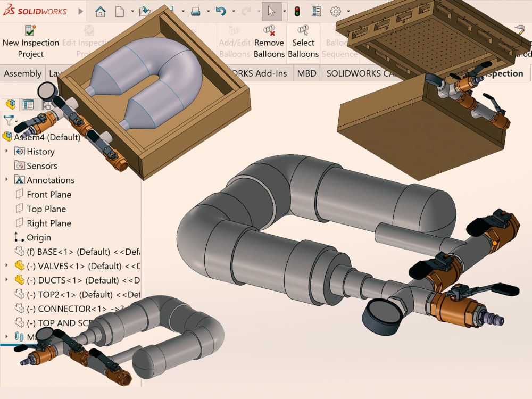The height and width of the screenshot is (399, 532).
Task: Click Select Balloons
Action: click(303, 41)
